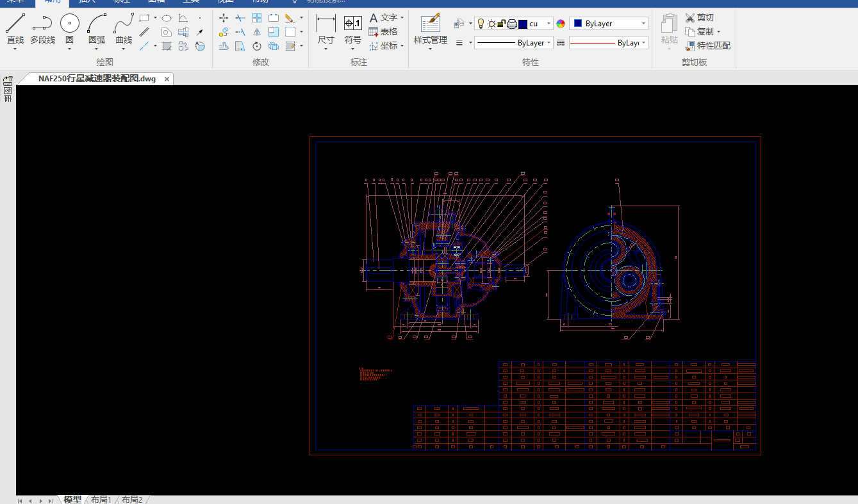Viewport: 858px width, 504px height.
Task: Open the 尺寸 dimension tool
Action: pos(326,24)
